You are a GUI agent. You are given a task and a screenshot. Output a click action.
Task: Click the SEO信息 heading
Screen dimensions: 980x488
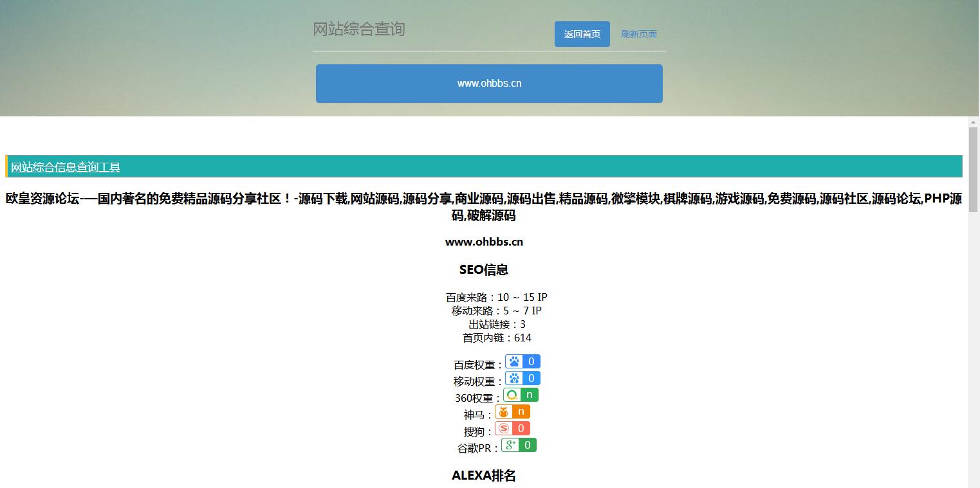coord(484,269)
